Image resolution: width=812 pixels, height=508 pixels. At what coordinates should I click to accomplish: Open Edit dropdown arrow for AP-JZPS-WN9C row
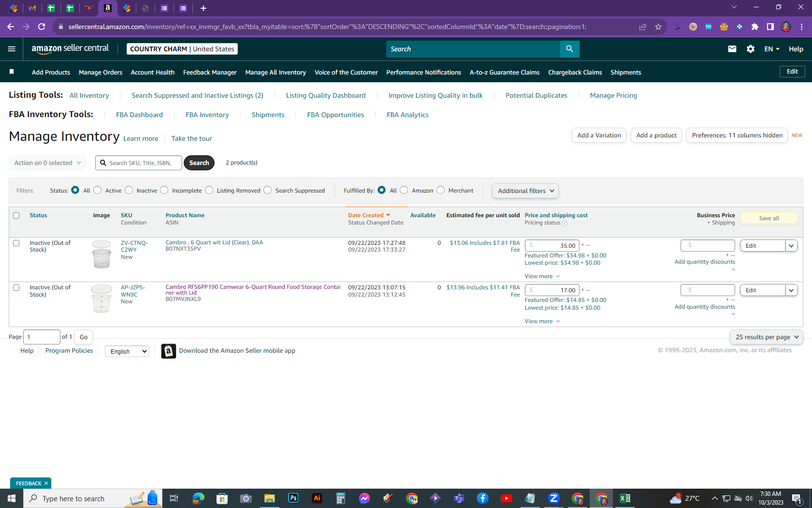tap(791, 290)
